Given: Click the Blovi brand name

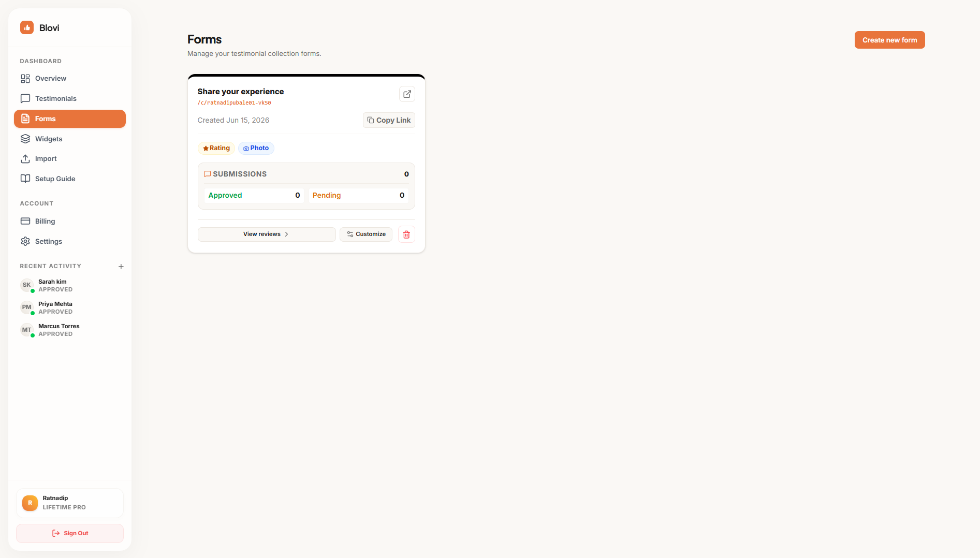Looking at the screenshot, I should (x=49, y=28).
